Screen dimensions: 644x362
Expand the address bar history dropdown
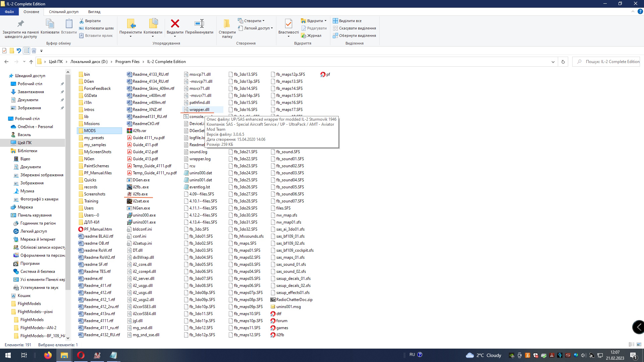pyautogui.click(x=553, y=62)
